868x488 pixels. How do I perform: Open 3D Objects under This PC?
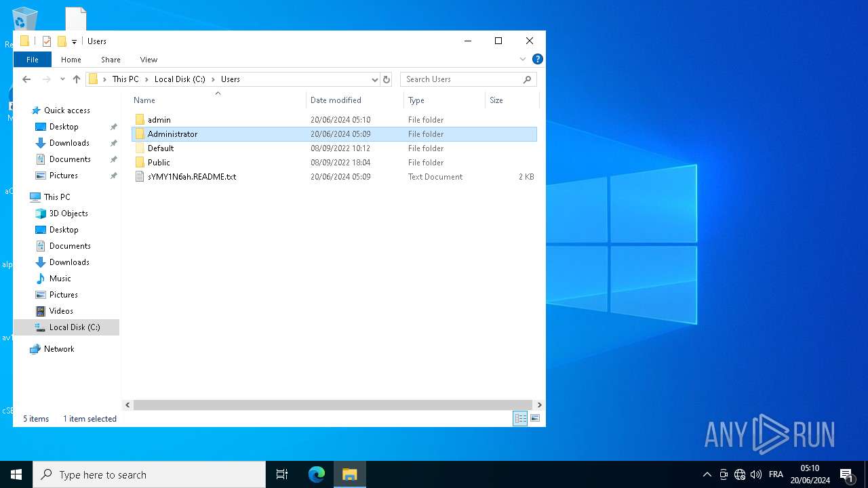[x=68, y=213]
